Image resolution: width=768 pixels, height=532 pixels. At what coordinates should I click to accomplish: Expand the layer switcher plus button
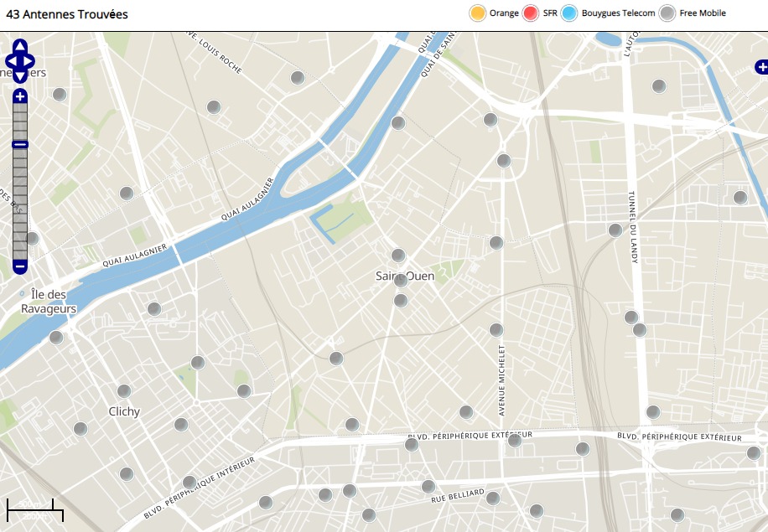tap(761, 67)
